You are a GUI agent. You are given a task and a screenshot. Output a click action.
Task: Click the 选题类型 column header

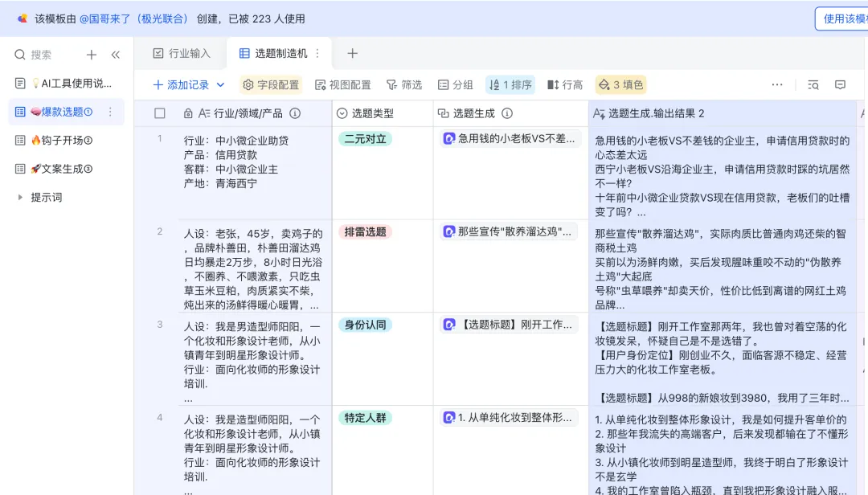[383, 113]
